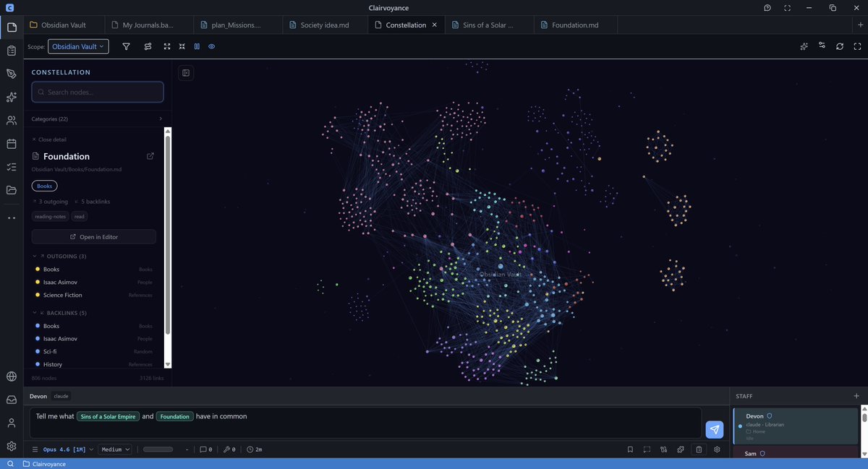Click the reading-notes tag
The height and width of the screenshot is (469, 868).
[50, 216]
